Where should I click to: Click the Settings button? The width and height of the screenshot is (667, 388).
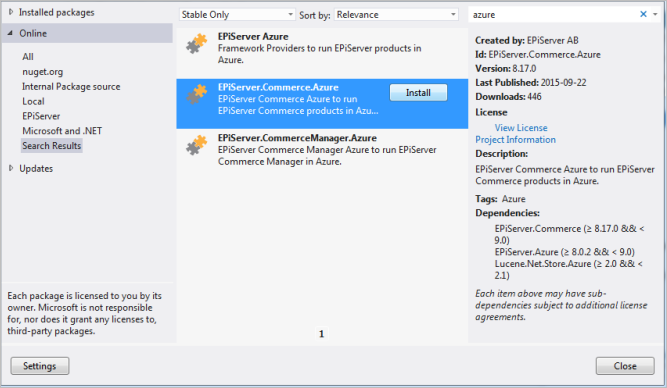pyautogui.click(x=40, y=366)
